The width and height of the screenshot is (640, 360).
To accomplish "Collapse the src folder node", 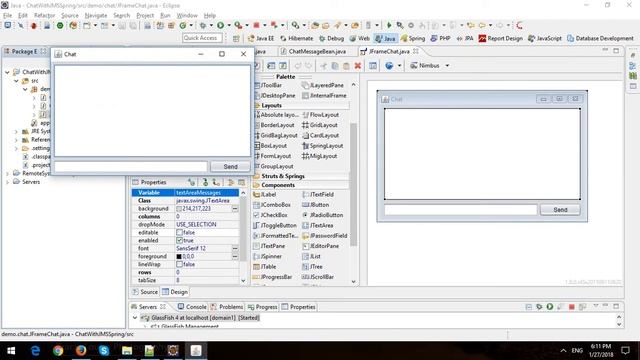I will click(16, 81).
